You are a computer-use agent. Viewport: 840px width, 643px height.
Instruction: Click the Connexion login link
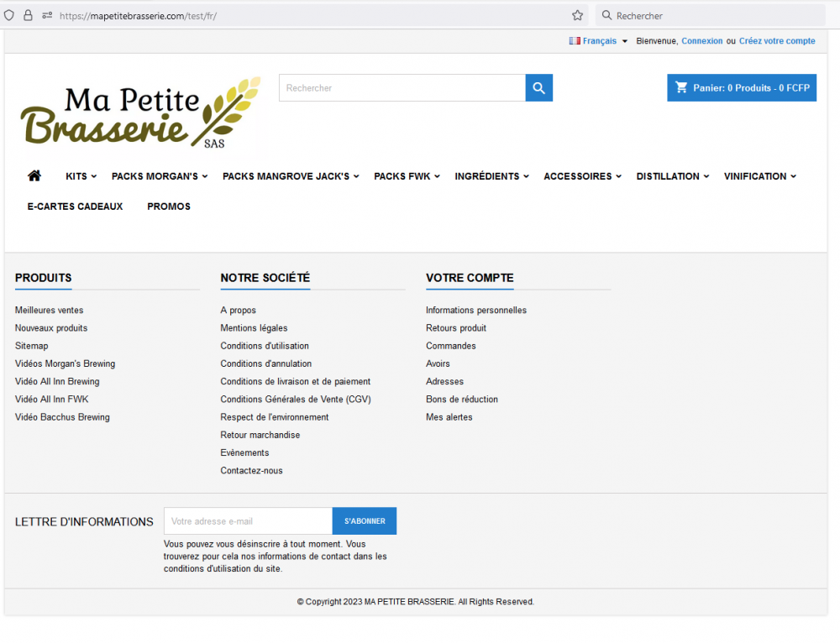pos(701,40)
